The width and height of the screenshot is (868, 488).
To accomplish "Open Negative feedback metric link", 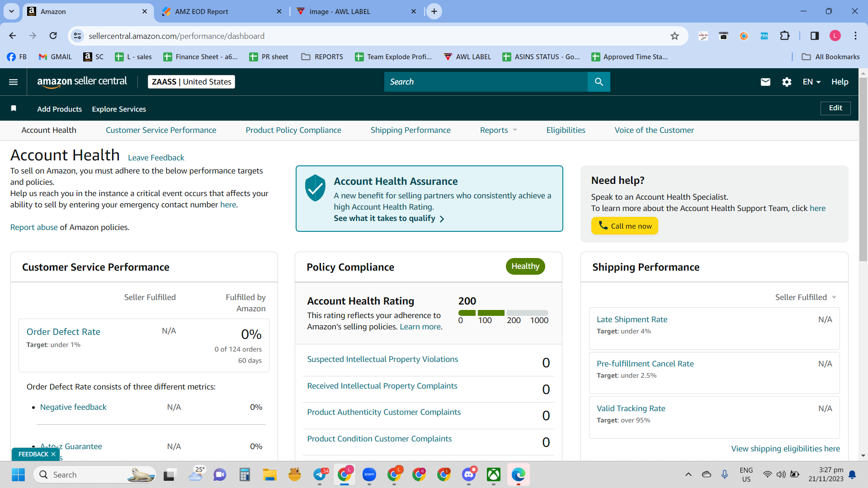I will pos(73,407).
